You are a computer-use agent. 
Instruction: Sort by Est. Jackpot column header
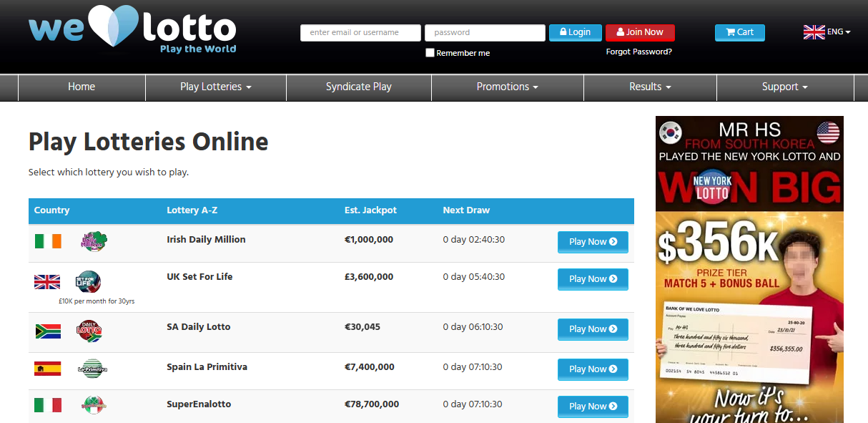tap(370, 210)
